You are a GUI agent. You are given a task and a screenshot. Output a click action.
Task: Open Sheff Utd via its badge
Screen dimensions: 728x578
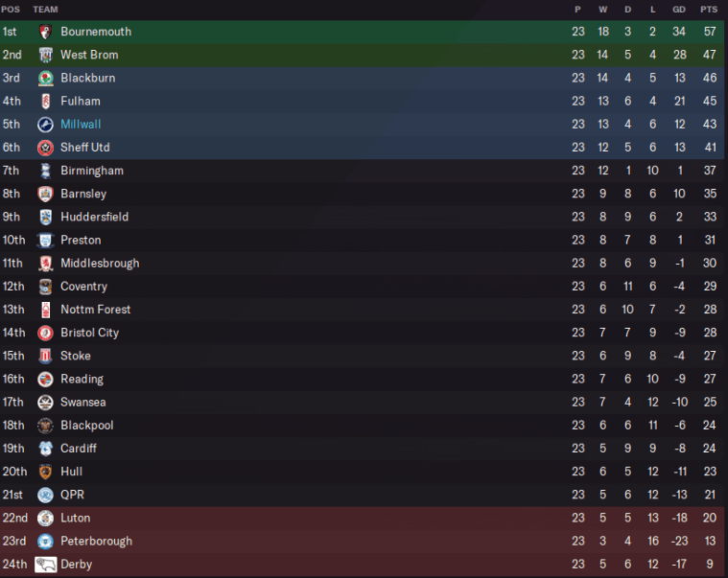45,148
